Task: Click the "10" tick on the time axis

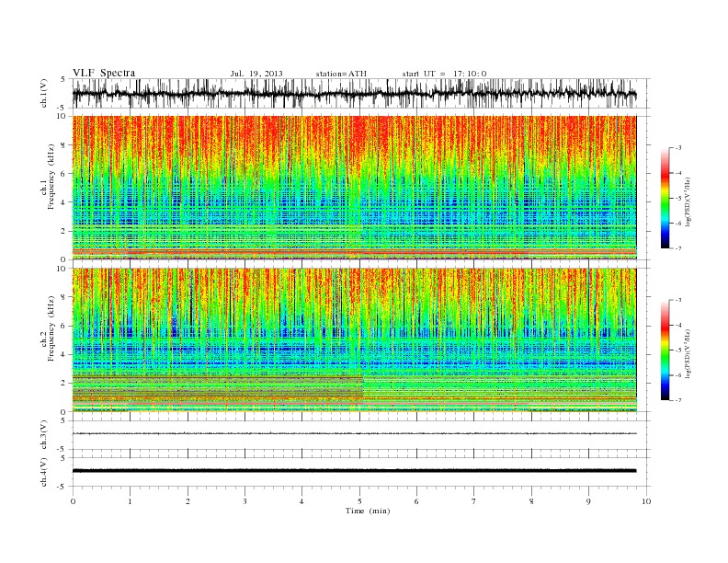Action: tap(646, 501)
